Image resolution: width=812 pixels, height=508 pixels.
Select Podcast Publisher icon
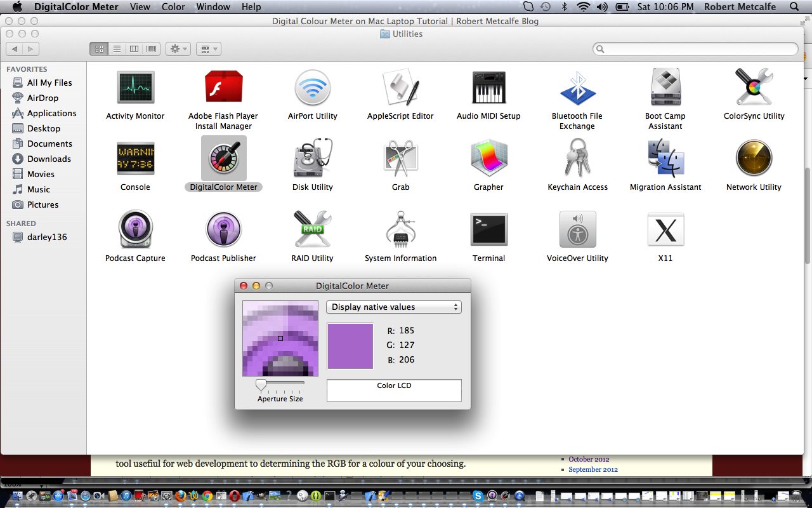click(223, 229)
